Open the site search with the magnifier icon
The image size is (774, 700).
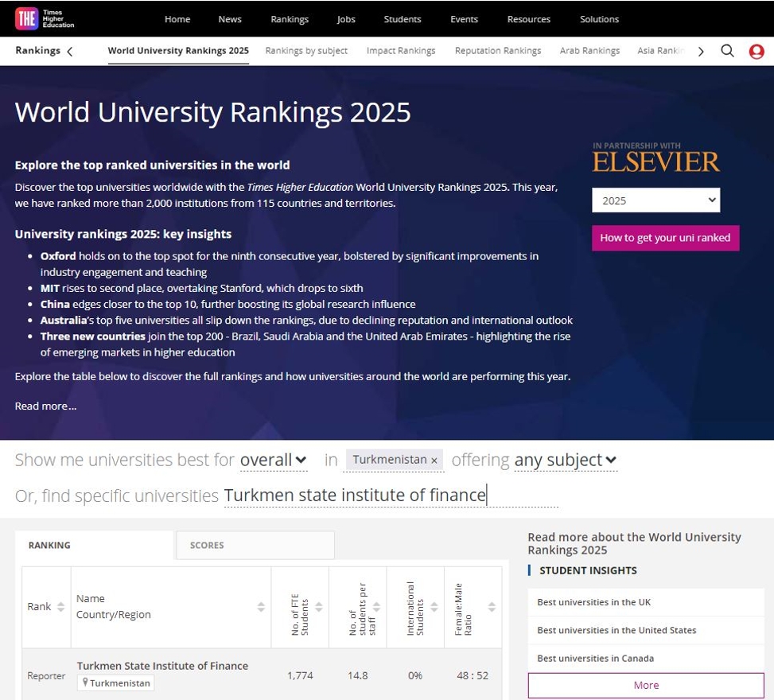tap(727, 50)
